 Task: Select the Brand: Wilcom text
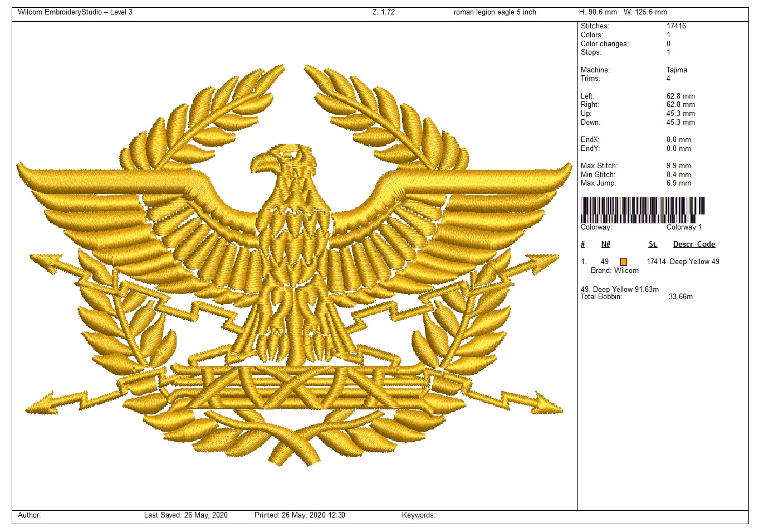(614, 271)
